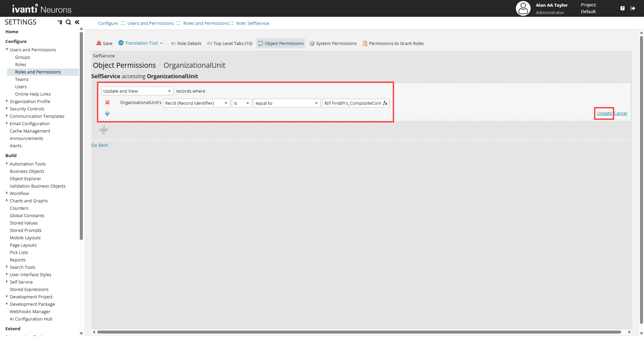This screenshot has width=644, height=346.
Task: Expand the Automation Tools tree node
Action: (x=7, y=164)
